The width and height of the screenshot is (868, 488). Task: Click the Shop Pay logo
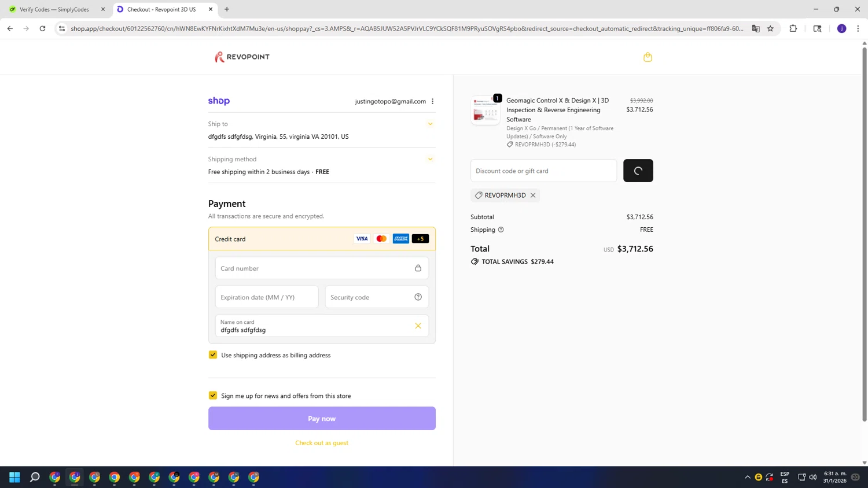[219, 101]
